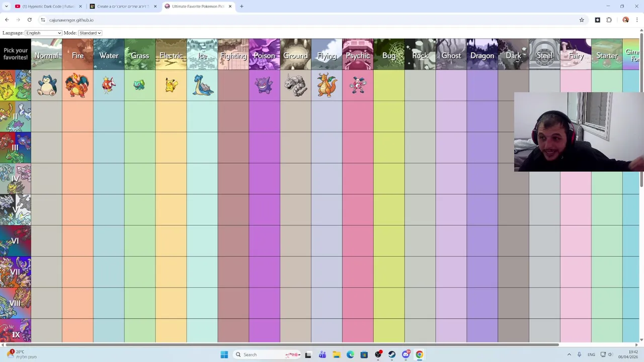Click Magikarp in the Water column
The height and width of the screenshot is (362, 644).
click(x=109, y=85)
